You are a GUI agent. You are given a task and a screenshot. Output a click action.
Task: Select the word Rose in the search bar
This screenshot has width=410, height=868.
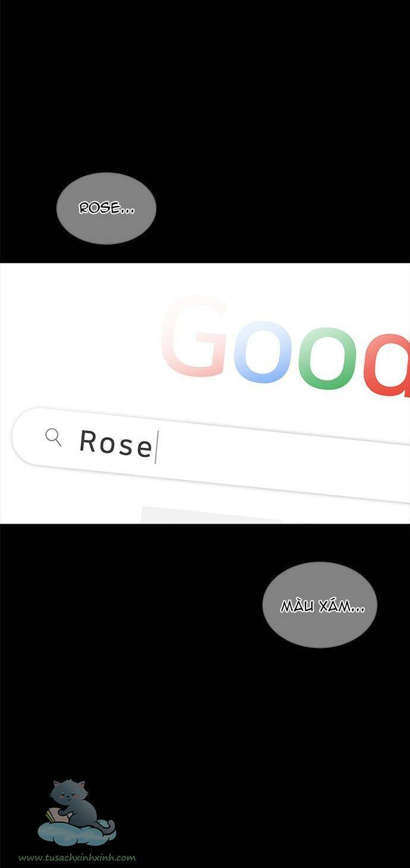click(116, 443)
